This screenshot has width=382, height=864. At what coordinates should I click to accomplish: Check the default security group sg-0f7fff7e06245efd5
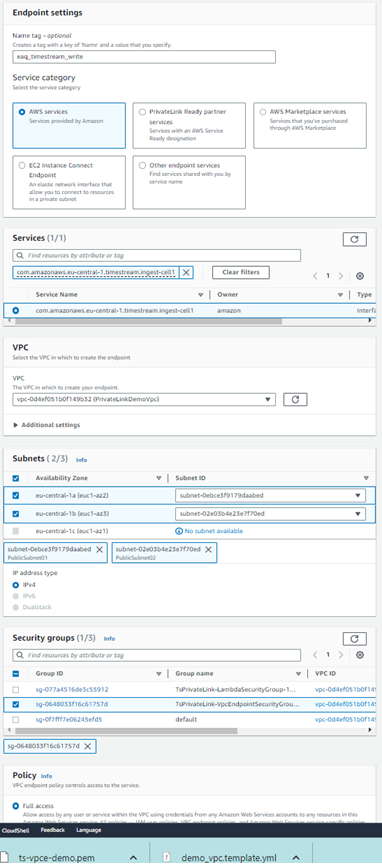tap(15, 720)
